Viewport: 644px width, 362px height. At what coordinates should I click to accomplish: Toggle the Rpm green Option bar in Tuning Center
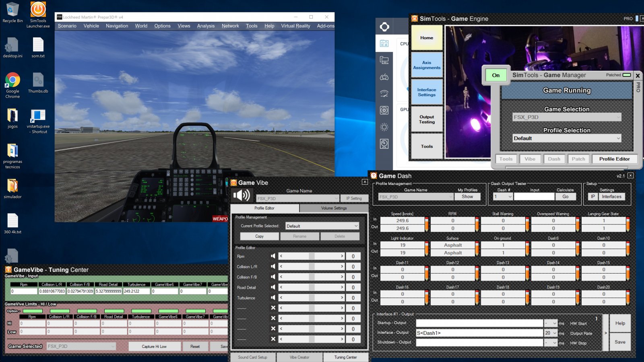click(x=33, y=311)
